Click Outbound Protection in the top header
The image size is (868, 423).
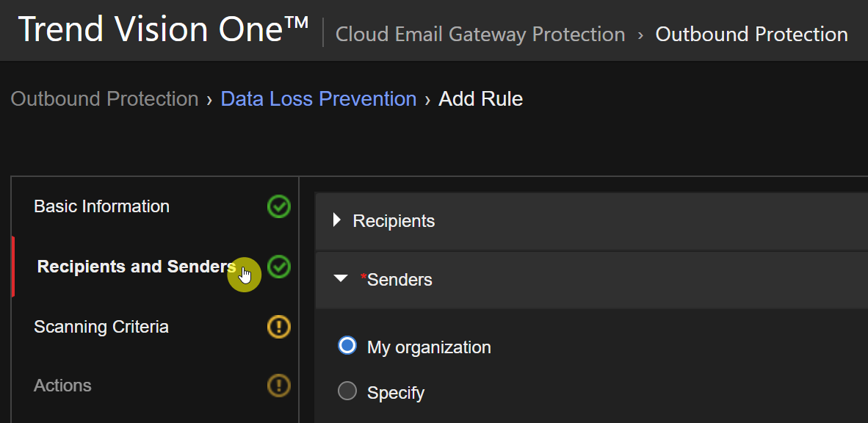point(751,35)
